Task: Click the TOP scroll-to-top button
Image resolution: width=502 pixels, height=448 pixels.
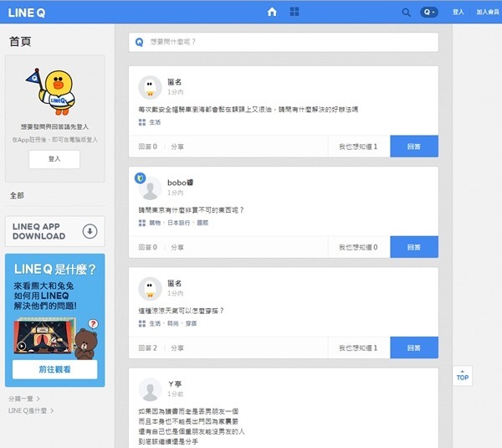Action: coord(462,376)
